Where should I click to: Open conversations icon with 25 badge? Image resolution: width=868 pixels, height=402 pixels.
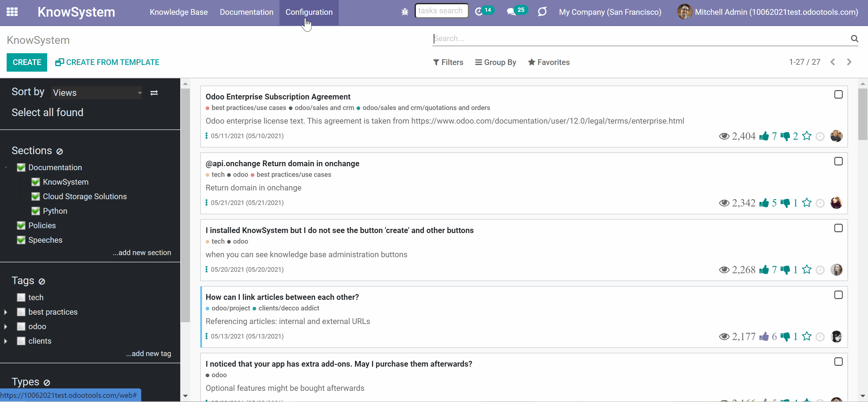(517, 11)
